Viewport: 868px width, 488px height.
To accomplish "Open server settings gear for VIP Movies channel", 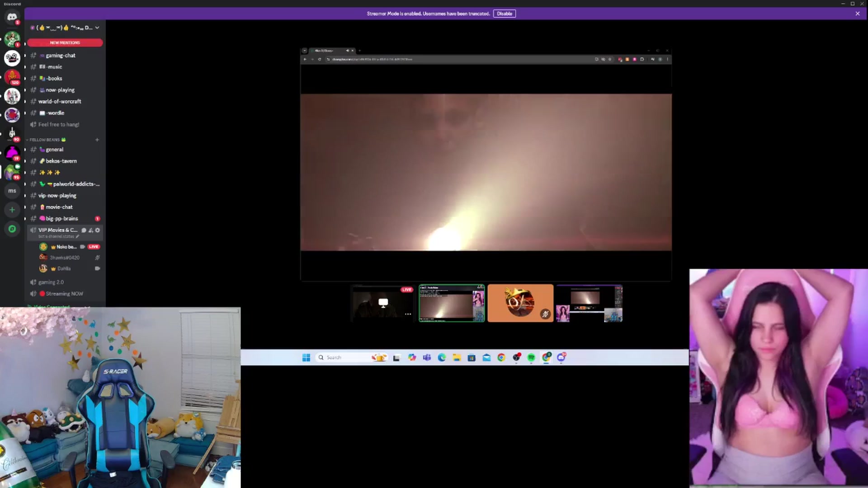I will [x=98, y=230].
